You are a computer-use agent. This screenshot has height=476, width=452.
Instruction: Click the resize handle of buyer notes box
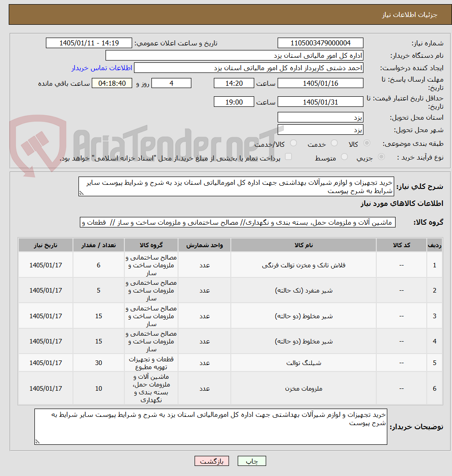point(37,442)
